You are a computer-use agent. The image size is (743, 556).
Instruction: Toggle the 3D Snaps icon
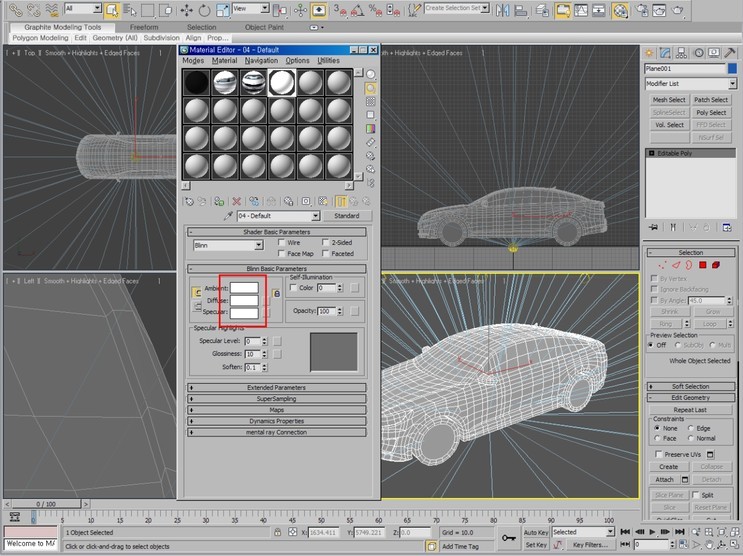(339, 9)
